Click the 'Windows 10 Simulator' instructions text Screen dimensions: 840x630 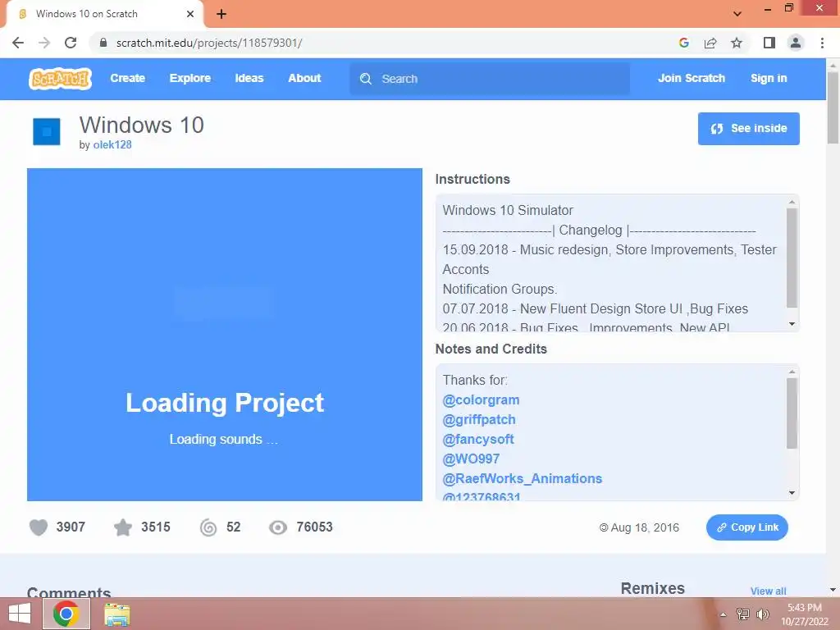pyautogui.click(x=507, y=211)
